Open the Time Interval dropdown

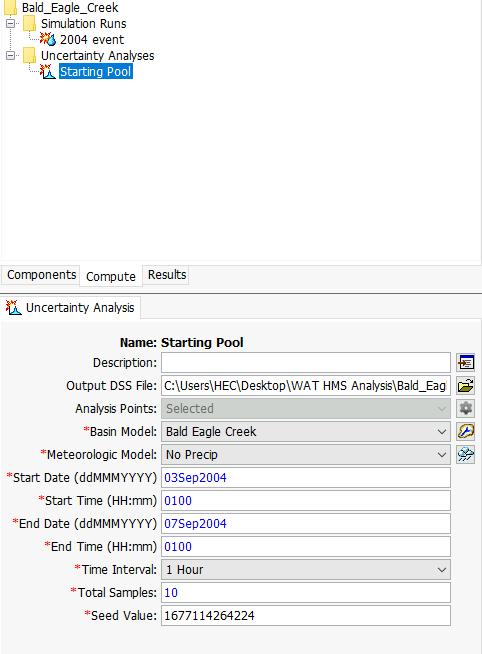[x=306, y=569]
